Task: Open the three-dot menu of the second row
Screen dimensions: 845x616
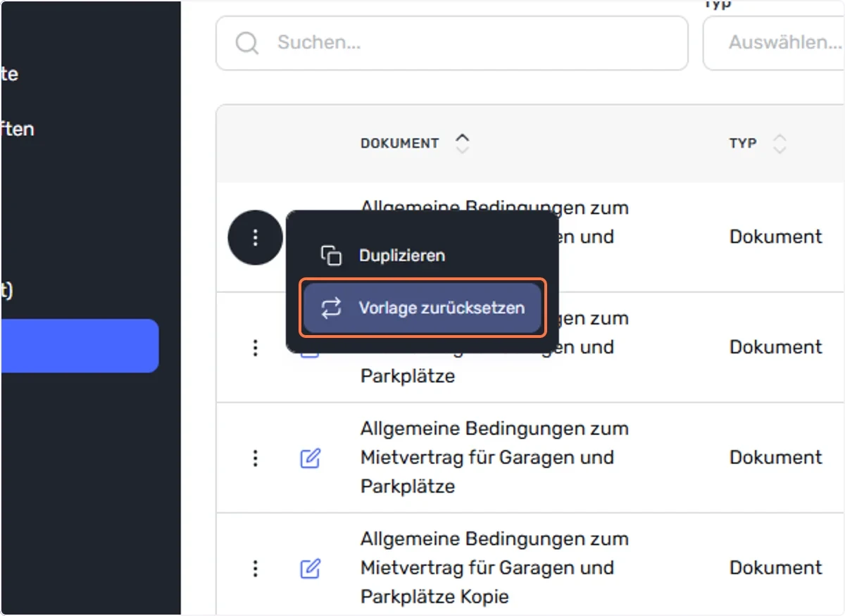Action: (256, 347)
